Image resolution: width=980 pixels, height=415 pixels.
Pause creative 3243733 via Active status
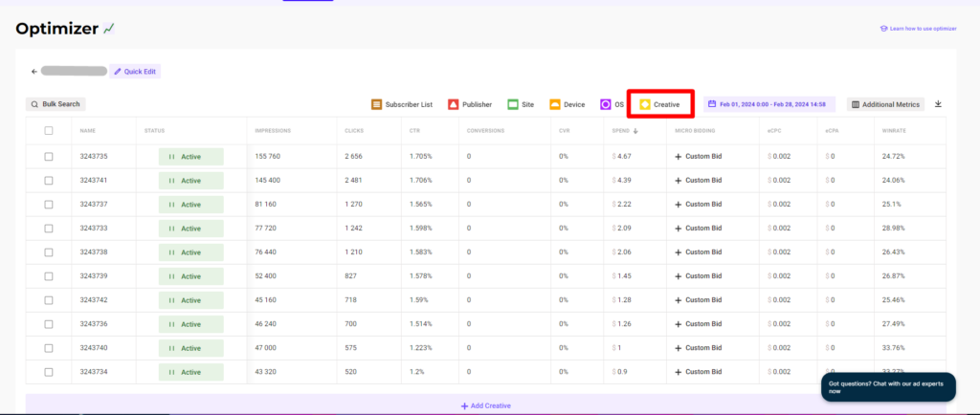tap(190, 229)
